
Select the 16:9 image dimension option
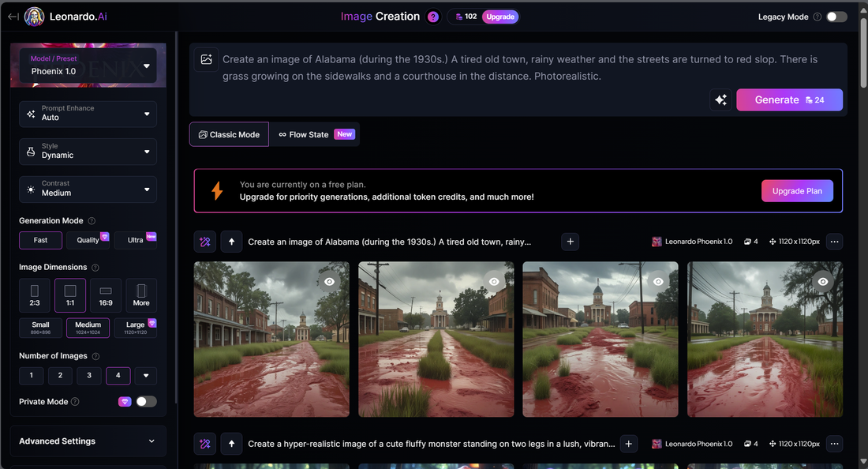click(x=106, y=295)
